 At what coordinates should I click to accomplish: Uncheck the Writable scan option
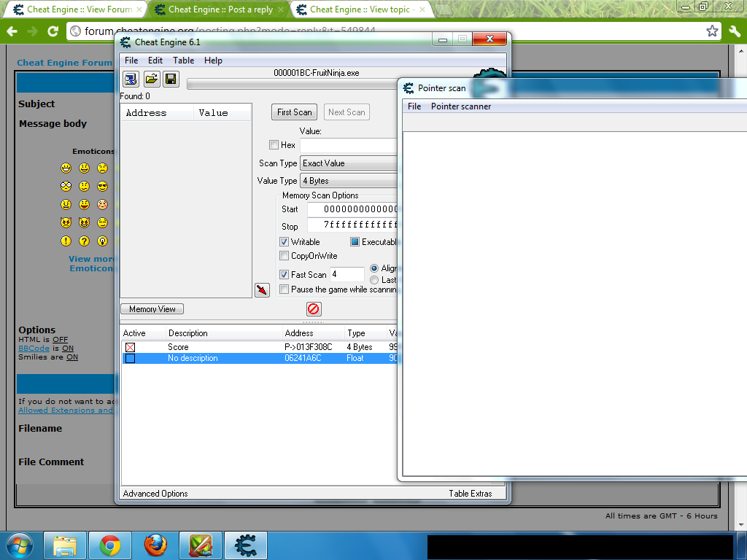[284, 241]
